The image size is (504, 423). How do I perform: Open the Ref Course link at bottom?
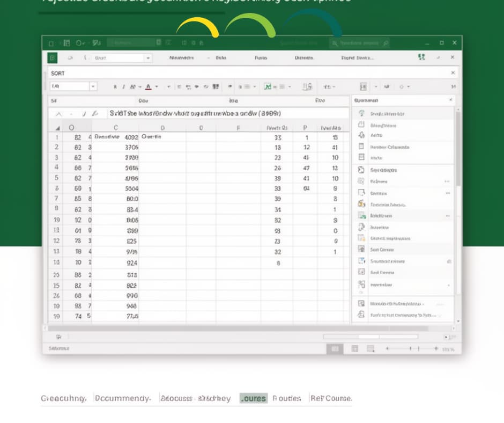(331, 398)
